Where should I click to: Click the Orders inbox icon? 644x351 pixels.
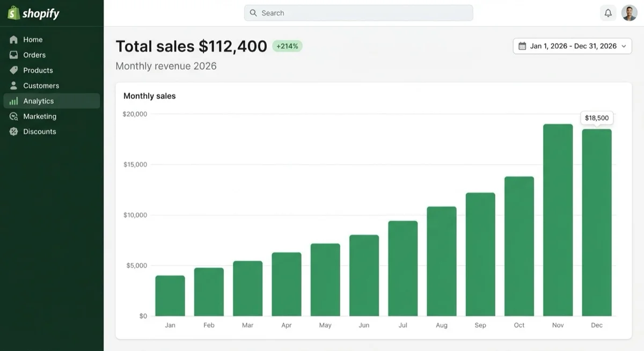click(14, 55)
